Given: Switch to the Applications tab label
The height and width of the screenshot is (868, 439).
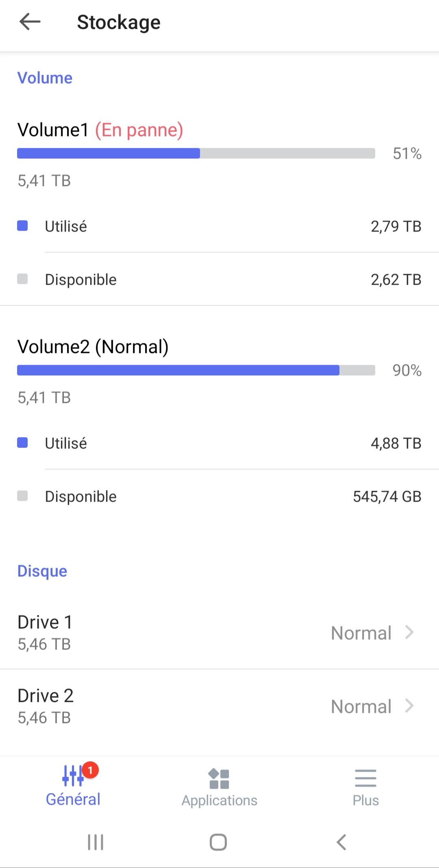Looking at the screenshot, I should 219,800.
